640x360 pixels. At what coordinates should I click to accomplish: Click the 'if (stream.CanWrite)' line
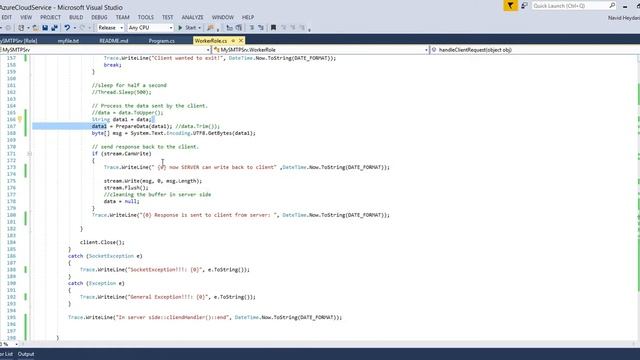pos(122,154)
